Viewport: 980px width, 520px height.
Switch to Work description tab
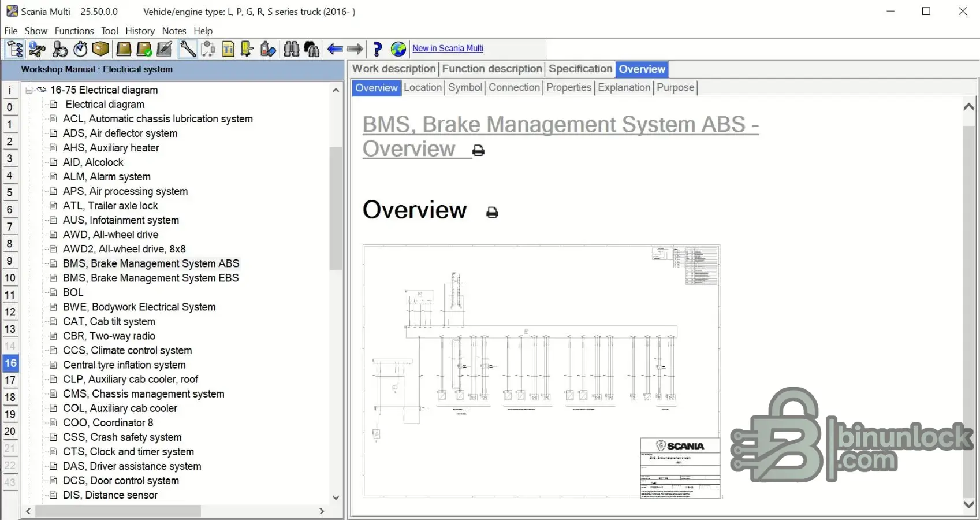pos(394,69)
